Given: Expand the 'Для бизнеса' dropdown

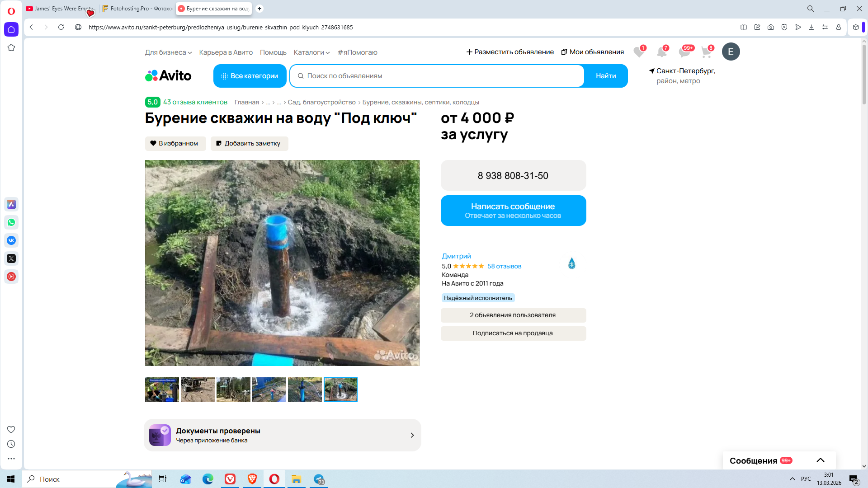Looking at the screenshot, I should click(168, 52).
